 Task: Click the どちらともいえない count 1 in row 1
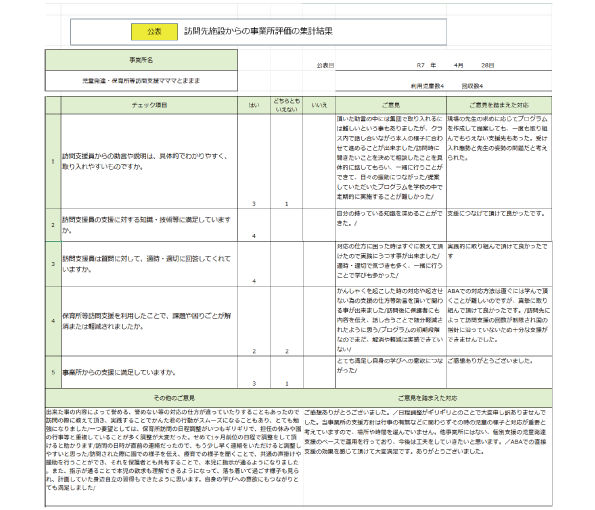286,204
